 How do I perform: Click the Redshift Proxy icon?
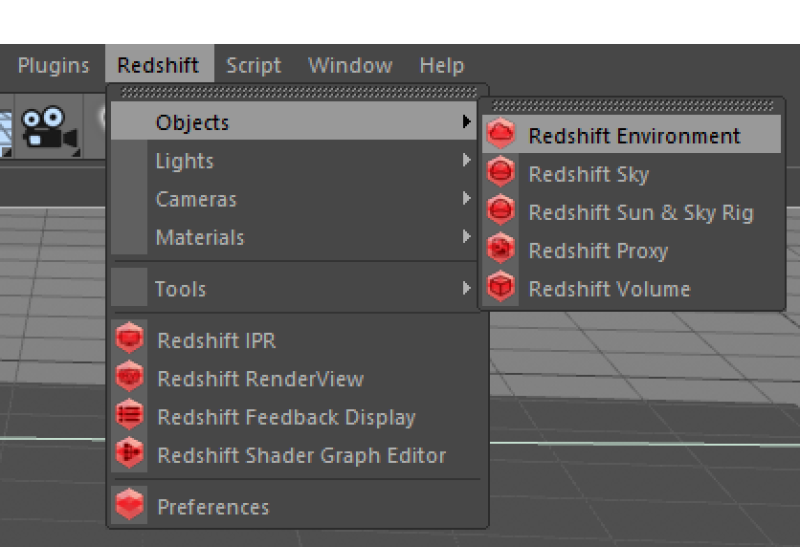pyautogui.click(x=501, y=248)
